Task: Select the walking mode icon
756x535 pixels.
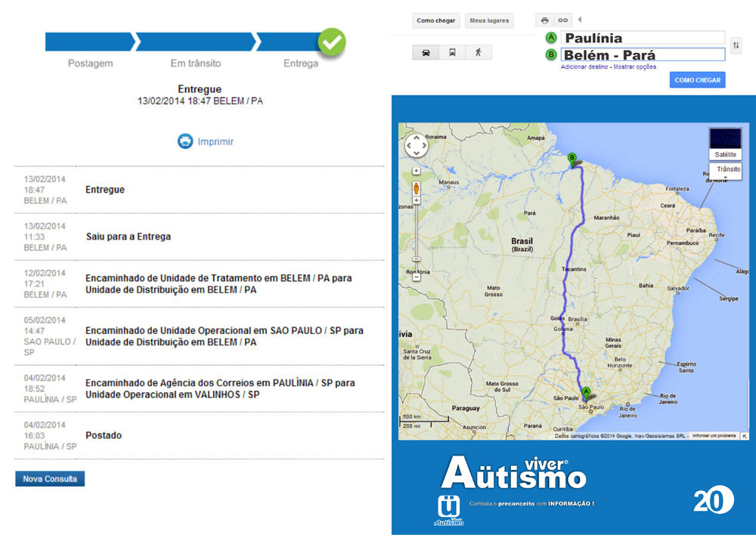Action: (x=478, y=53)
